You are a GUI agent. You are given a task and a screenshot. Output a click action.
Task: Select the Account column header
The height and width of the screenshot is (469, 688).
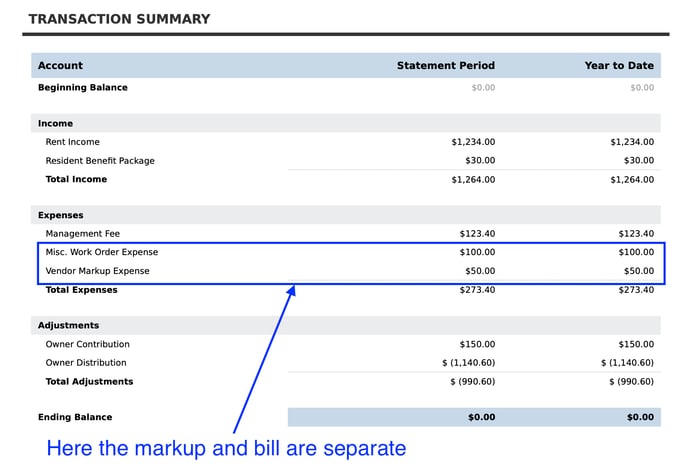[60, 66]
